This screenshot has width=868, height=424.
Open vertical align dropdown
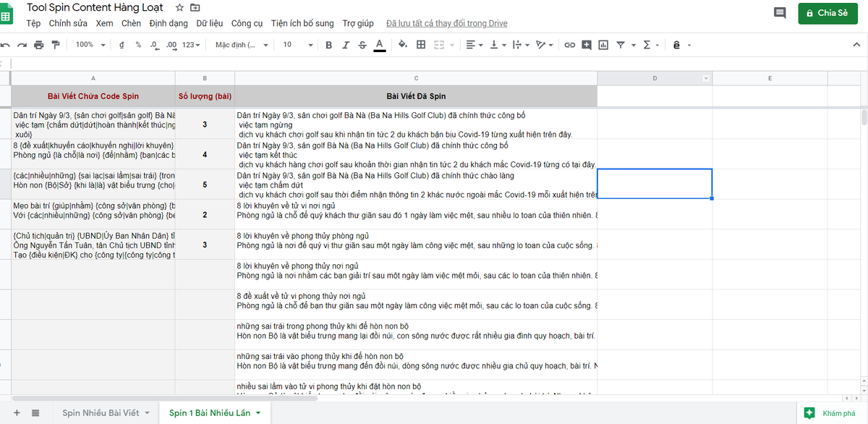coord(497,45)
